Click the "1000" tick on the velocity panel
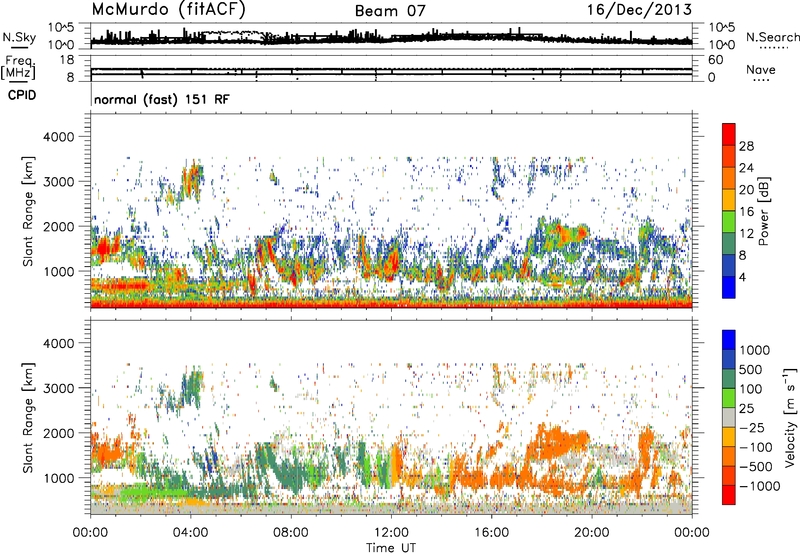 (x=59, y=478)
